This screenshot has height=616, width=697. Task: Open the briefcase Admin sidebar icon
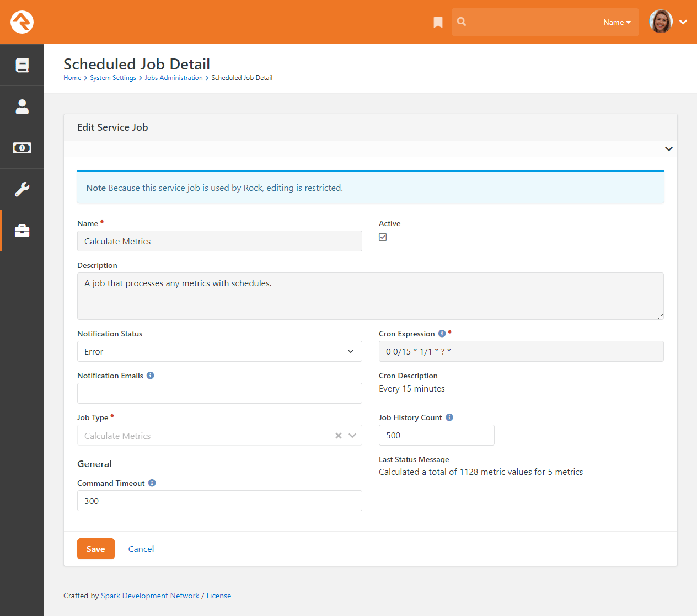pos(22,231)
